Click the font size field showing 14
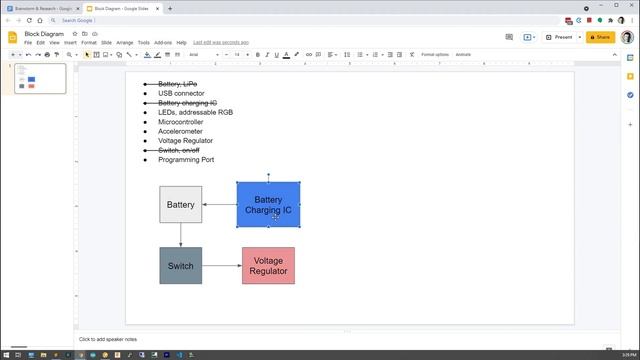Viewport: 640px width, 360px height. tap(237, 55)
